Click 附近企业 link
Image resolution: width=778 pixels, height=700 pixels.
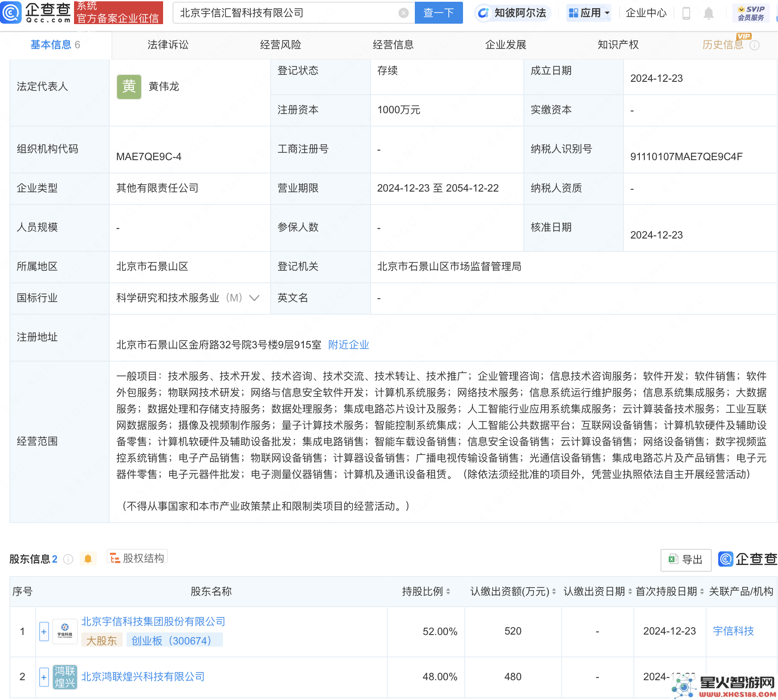349,345
